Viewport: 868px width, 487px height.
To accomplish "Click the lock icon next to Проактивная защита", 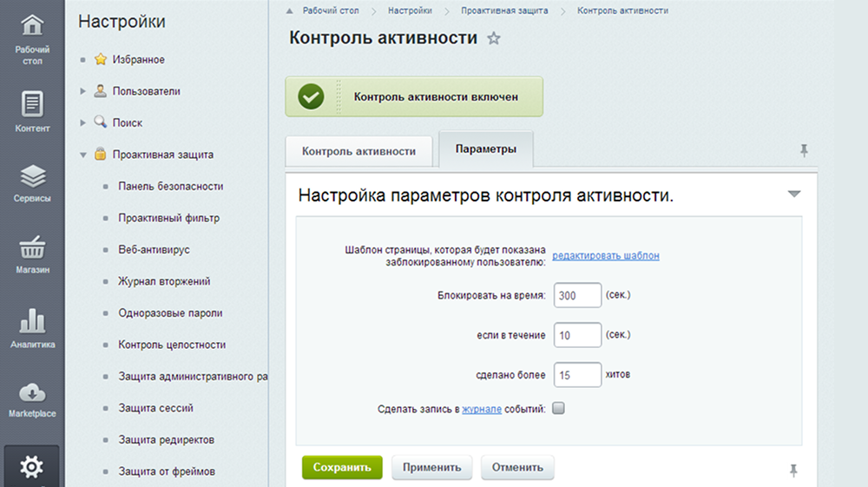I will click(x=100, y=154).
